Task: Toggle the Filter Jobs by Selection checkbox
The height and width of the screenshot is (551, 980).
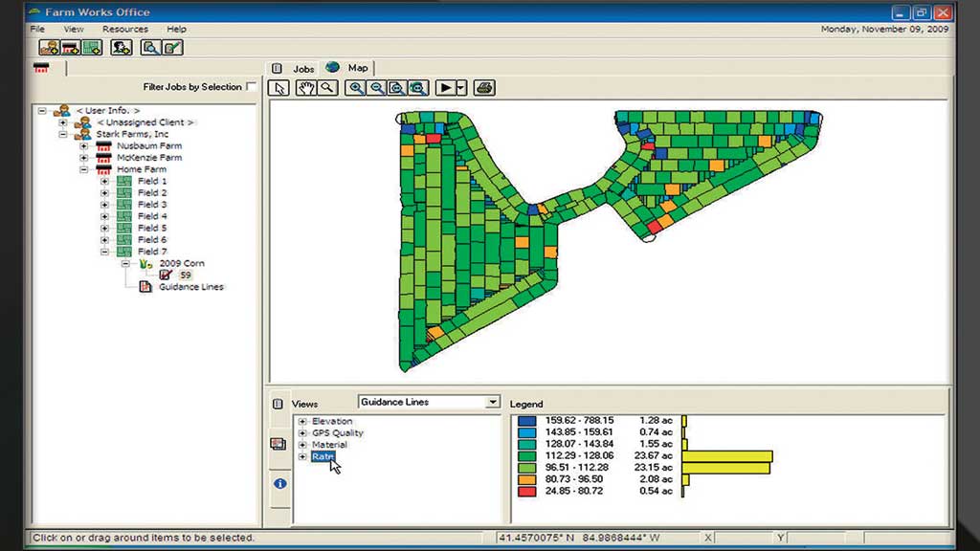Action: coord(252,86)
